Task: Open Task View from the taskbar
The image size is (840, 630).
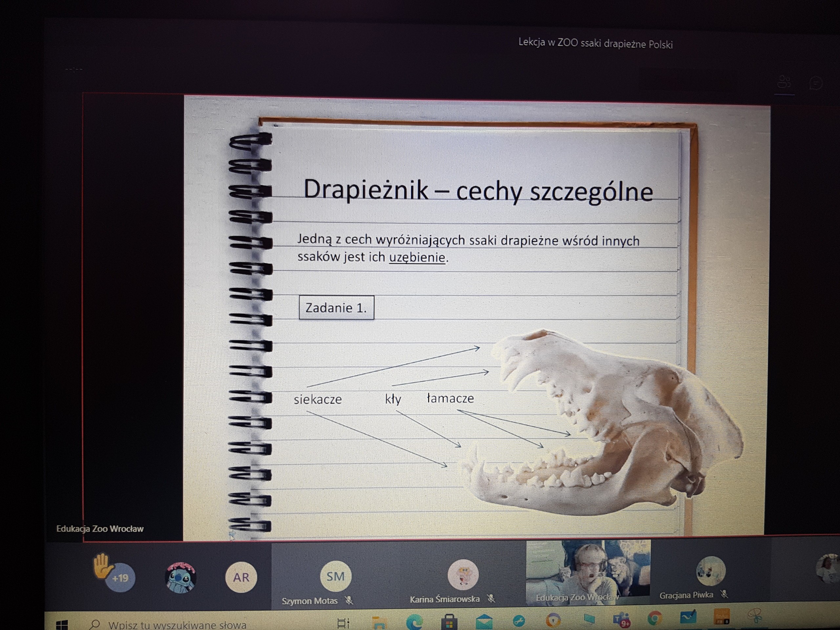Action: [x=343, y=623]
